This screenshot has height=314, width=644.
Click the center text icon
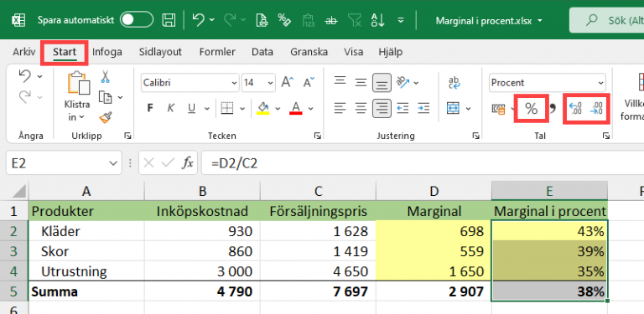[x=361, y=108]
